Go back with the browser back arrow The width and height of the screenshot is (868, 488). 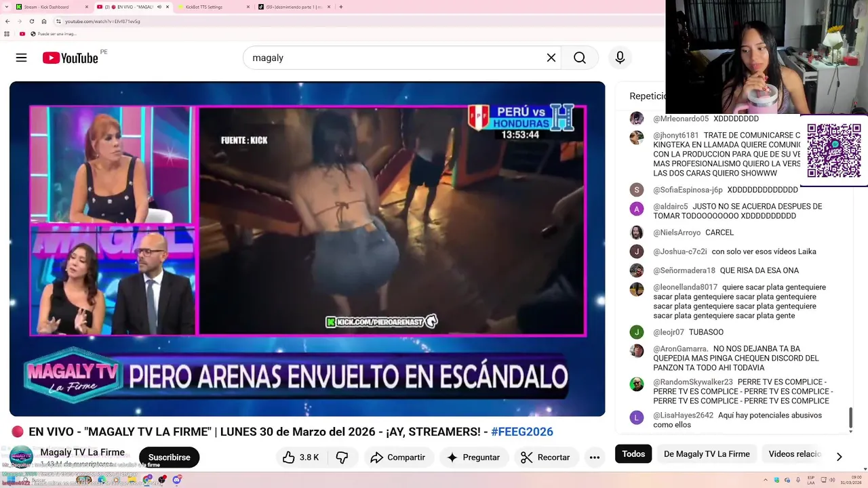pos(7,21)
